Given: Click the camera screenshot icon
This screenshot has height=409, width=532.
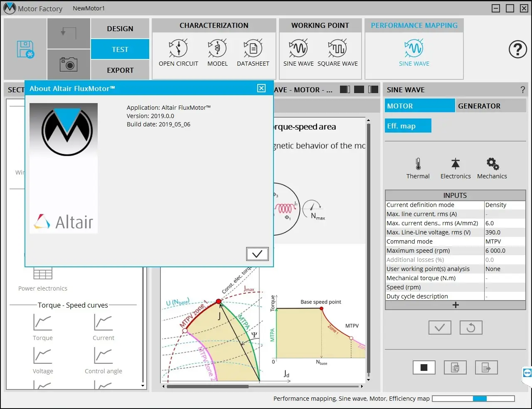Looking at the screenshot, I should click(x=69, y=64).
